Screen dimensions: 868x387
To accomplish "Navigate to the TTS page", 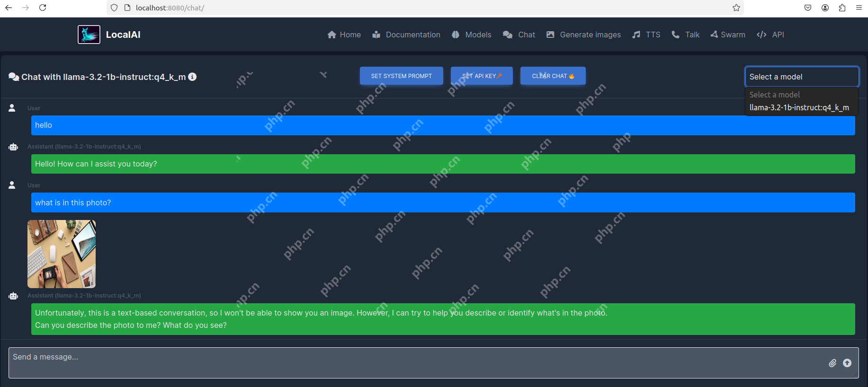I will point(646,35).
